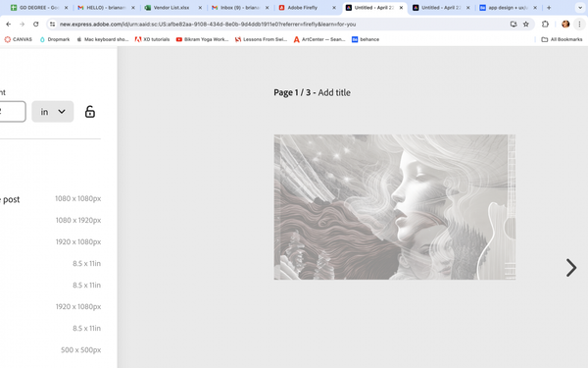
Task: Select the page 1 canvas artwork
Action: coord(395,207)
